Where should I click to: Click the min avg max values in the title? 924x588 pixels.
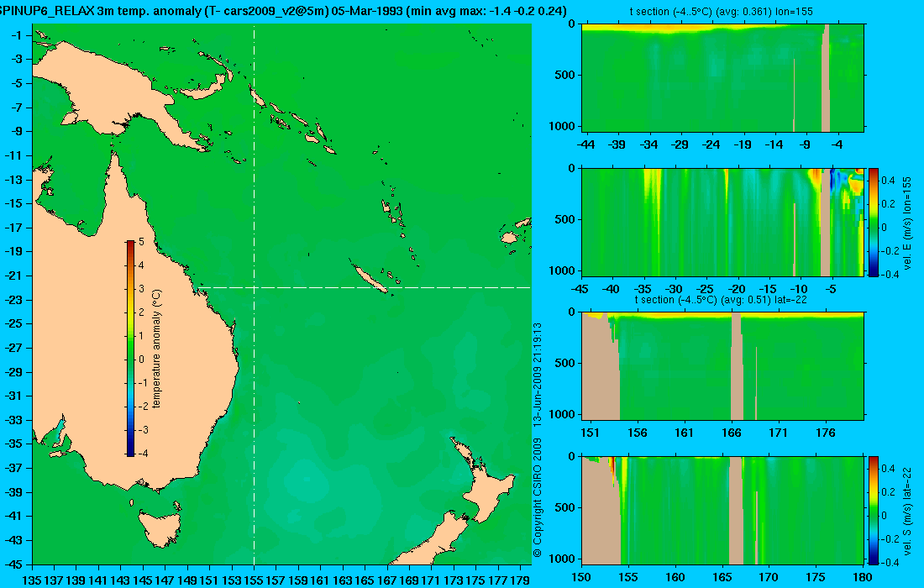[x=486, y=11]
